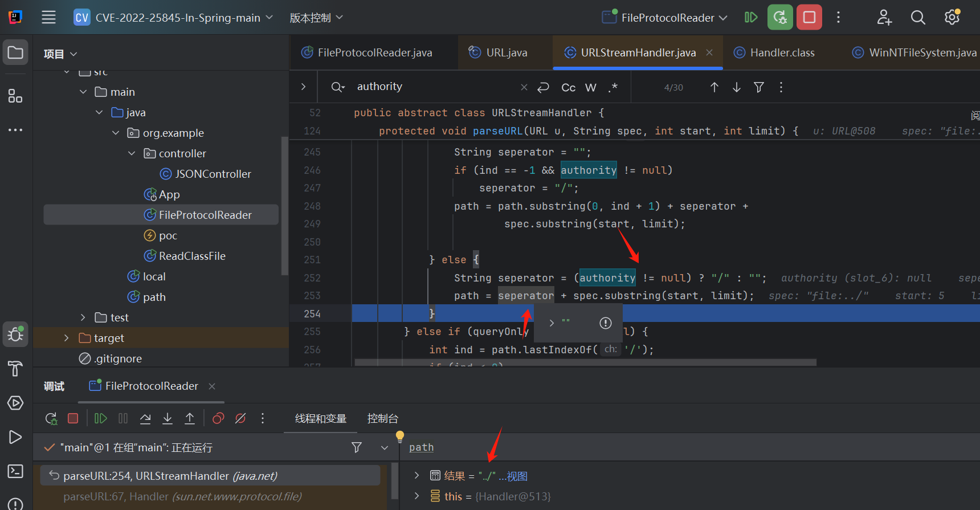Show more tool windows ellipsis
The image size is (980, 510).
pos(15,130)
